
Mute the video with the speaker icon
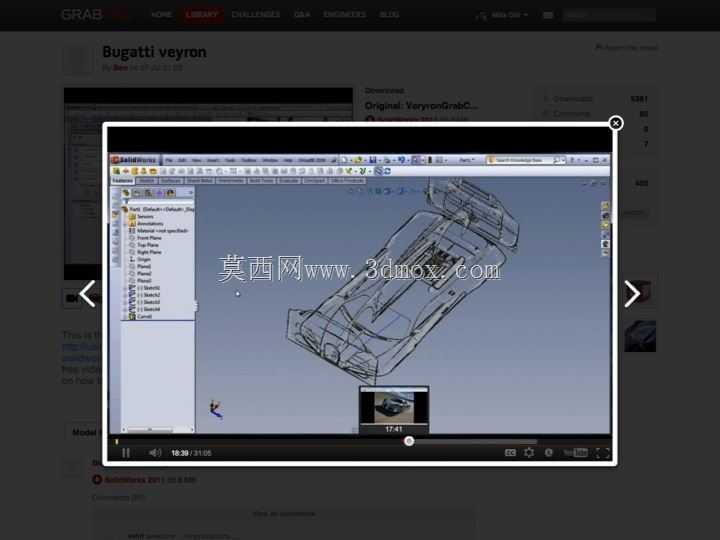(x=155, y=453)
